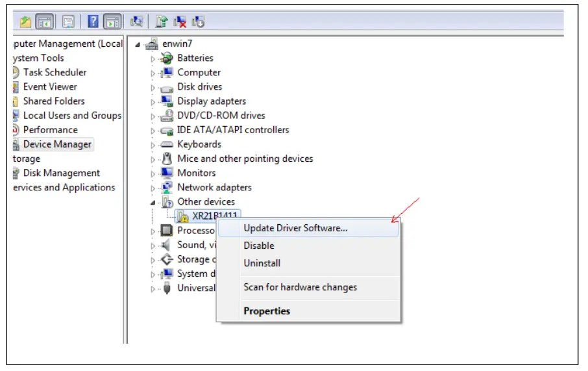Viewport: 588px width, 371px height.
Task: Toggle the Show/Hide Console Tree toolbar button
Action: pyautogui.click(x=45, y=22)
